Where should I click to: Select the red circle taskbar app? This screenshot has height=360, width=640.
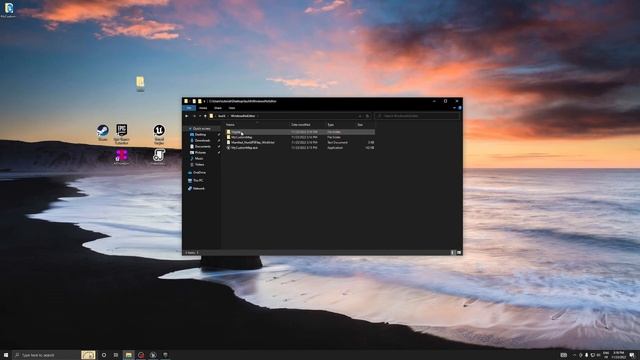(141, 355)
